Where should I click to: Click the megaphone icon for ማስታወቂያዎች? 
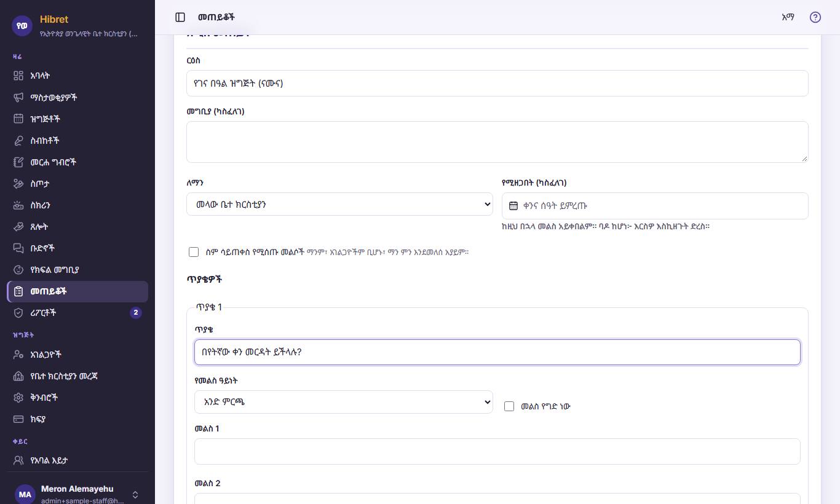click(18, 97)
